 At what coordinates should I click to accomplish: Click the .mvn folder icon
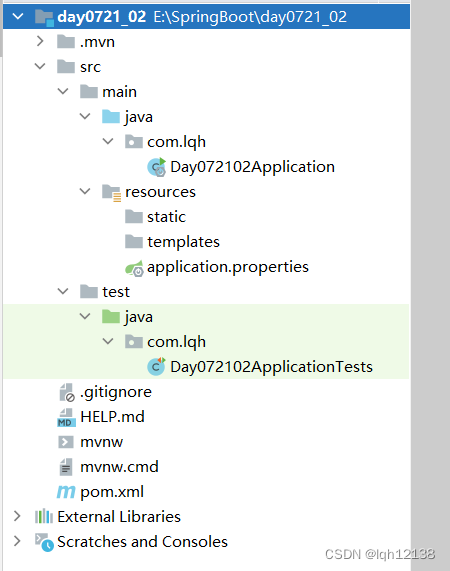(66, 42)
